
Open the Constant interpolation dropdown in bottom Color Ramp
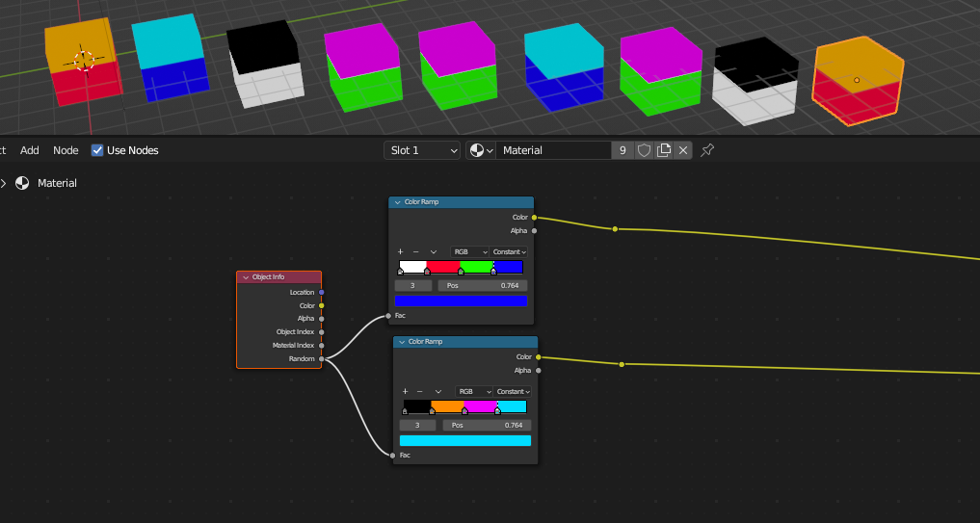pos(513,392)
